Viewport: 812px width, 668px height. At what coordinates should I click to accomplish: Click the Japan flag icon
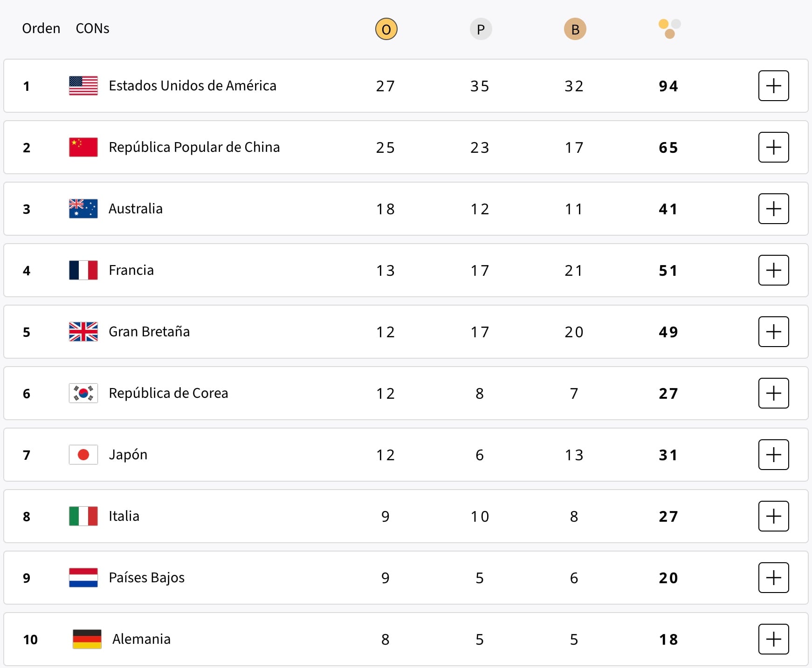(83, 455)
